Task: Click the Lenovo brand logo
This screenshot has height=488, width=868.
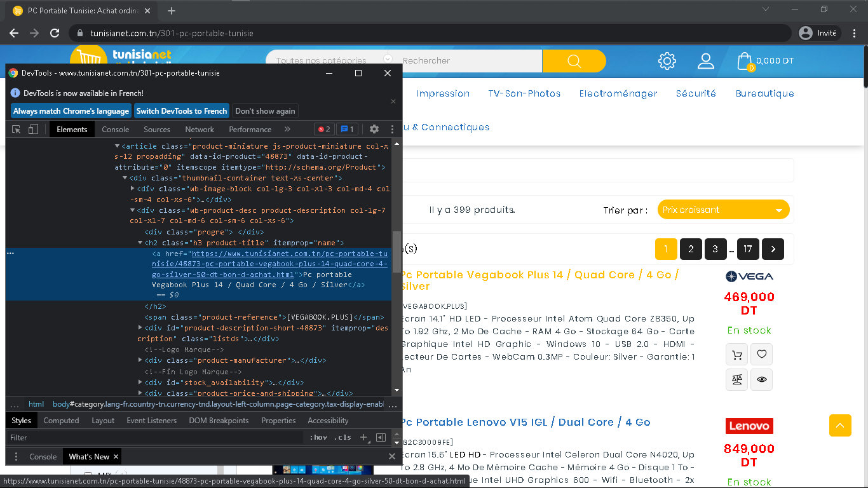Action: pyautogui.click(x=749, y=426)
